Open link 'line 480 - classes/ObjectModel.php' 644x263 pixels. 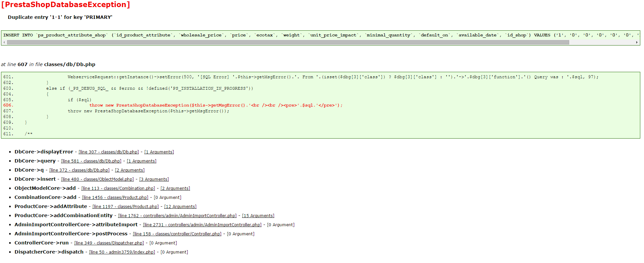click(97, 179)
